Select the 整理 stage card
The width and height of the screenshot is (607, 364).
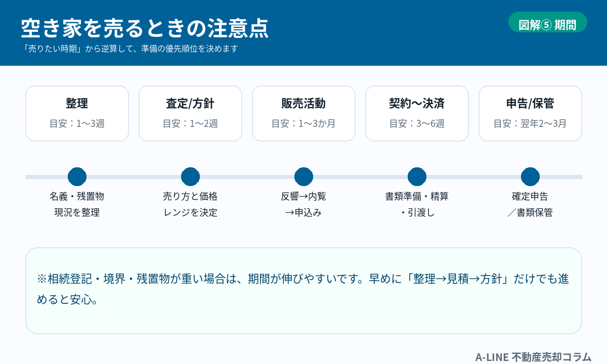tap(77, 113)
